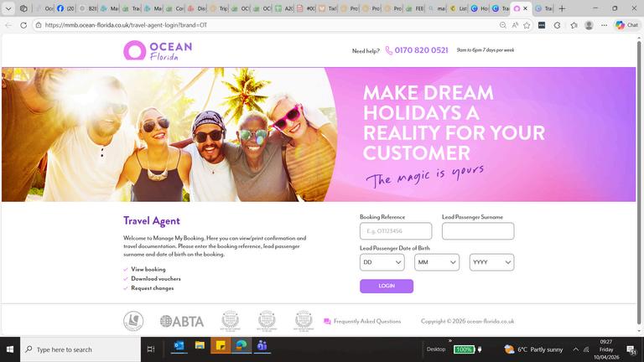
Task: Open browser settings ellipsis menu
Action: [x=604, y=25]
